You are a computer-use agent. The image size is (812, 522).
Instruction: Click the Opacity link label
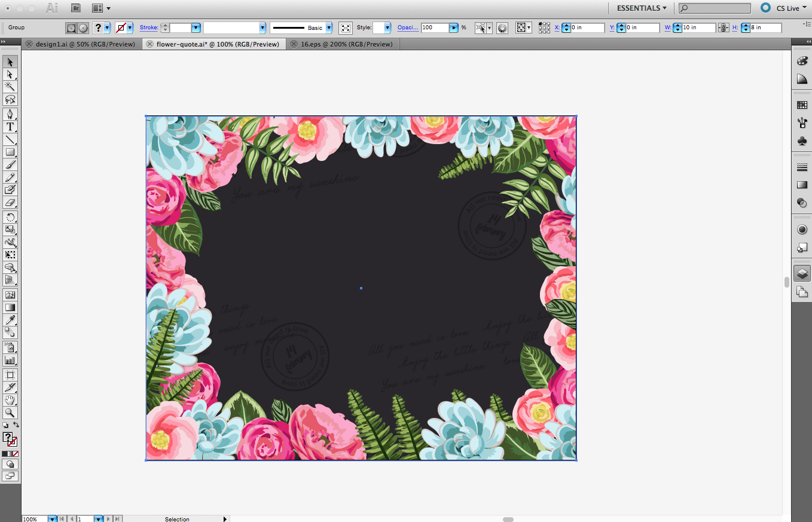point(408,28)
